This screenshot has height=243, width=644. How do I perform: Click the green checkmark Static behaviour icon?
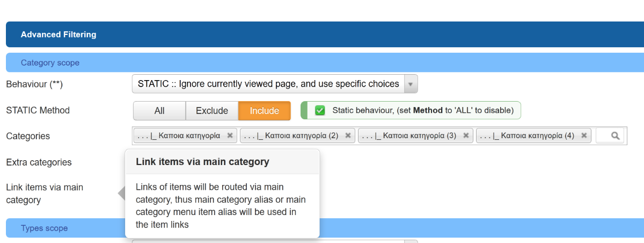(x=320, y=110)
